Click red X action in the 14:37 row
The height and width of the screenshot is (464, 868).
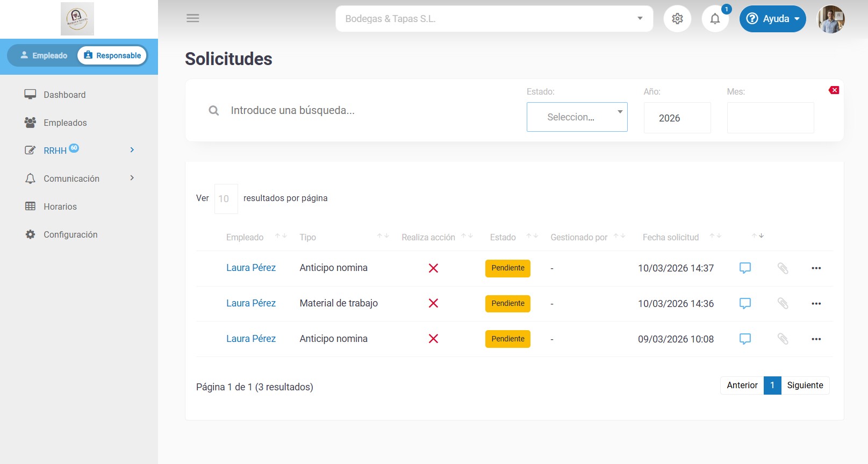click(433, 268)
